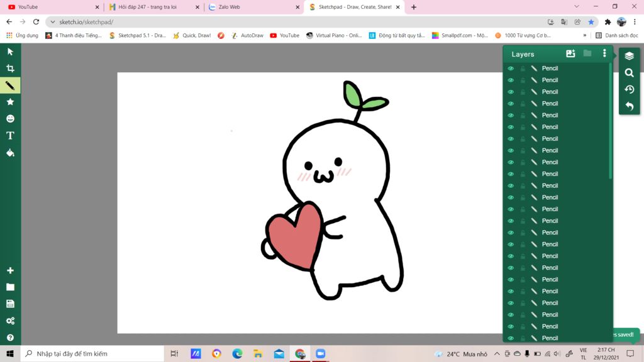The width and height of the screenshot is (644, 362).
Task: Expand the bookmarks overflow chevron
Action: pos(585,36)
